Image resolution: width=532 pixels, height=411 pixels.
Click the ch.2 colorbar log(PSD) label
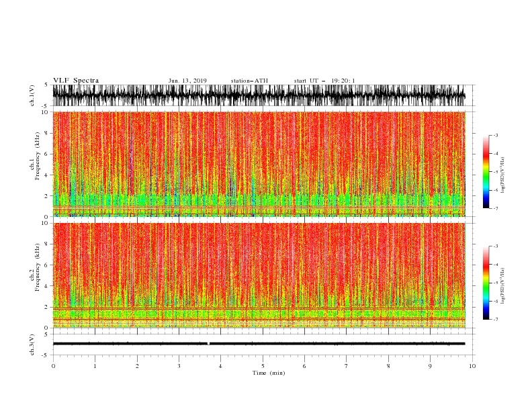[502, 286]
